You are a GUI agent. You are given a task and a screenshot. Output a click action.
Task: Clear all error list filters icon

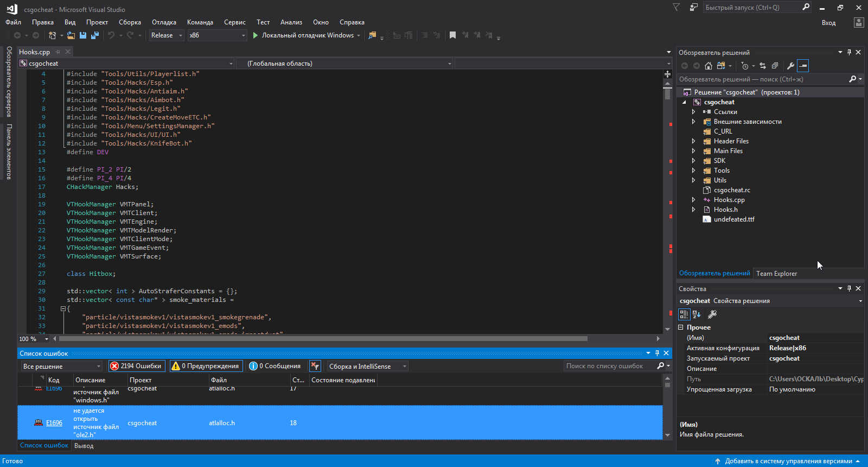(x=315, y=366)
